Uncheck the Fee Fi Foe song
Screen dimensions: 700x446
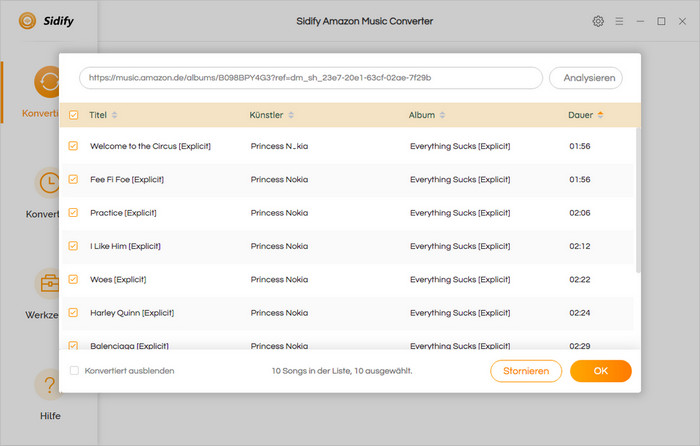(73, 179)
